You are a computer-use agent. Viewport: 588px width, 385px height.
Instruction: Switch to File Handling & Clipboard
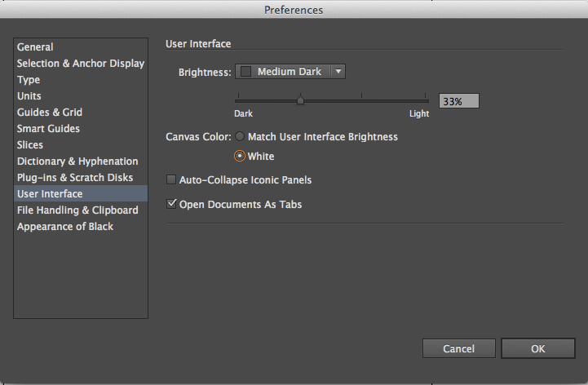(x=77, y=210)
